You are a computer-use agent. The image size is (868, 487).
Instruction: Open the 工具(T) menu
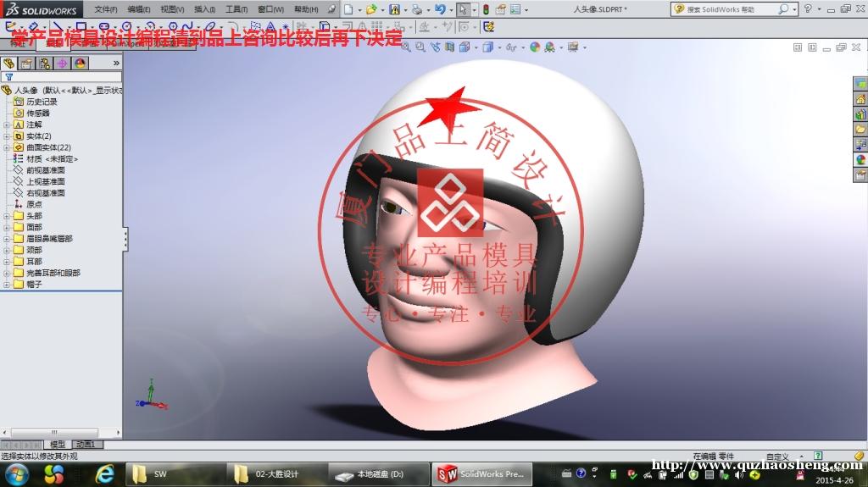coord(236,9)
